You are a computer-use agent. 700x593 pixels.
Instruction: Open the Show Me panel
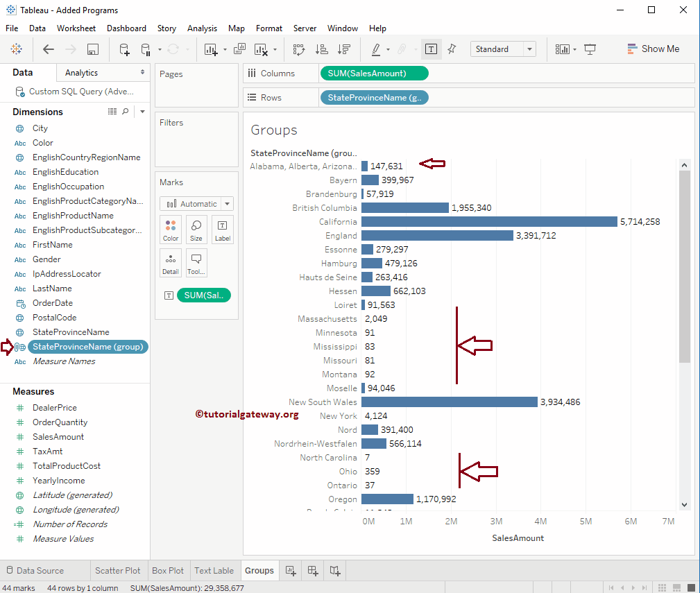click(x=653, y=49)
